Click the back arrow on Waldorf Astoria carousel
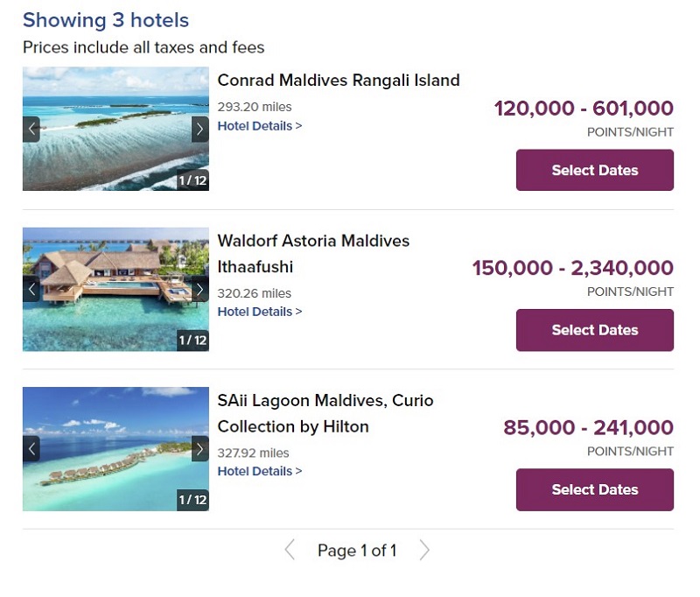Viewport: 700px width, 597px height. click(31, 289)
